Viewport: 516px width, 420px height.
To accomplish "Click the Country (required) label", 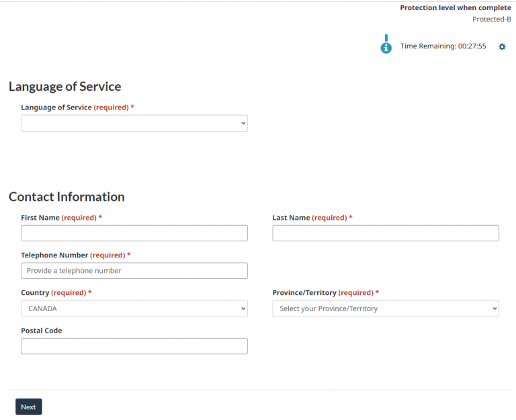I will pos(56,292).
